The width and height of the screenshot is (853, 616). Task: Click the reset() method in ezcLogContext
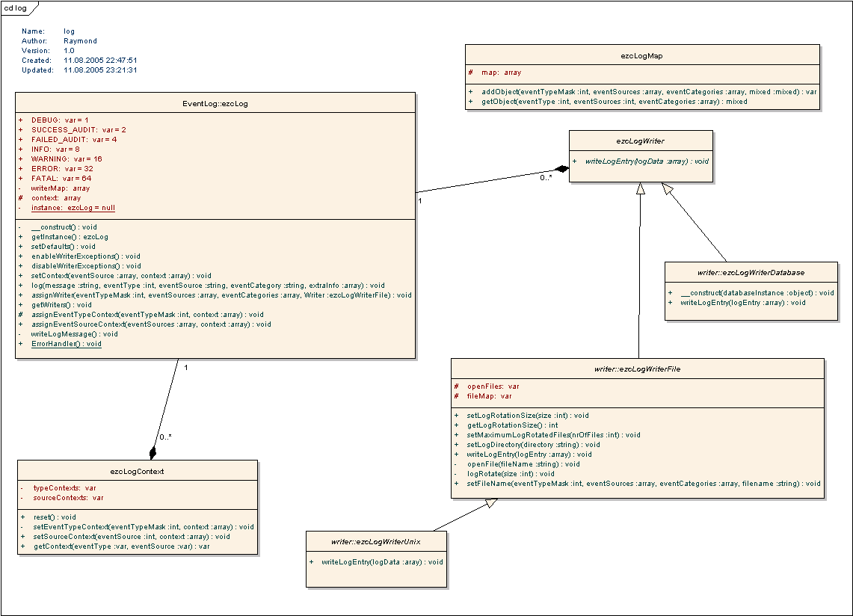coord(55,517)
